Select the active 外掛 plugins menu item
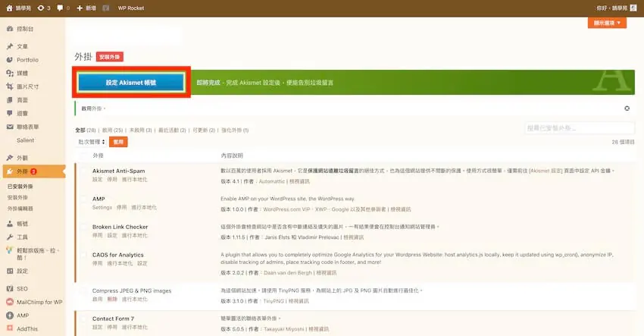 [33, 171]
